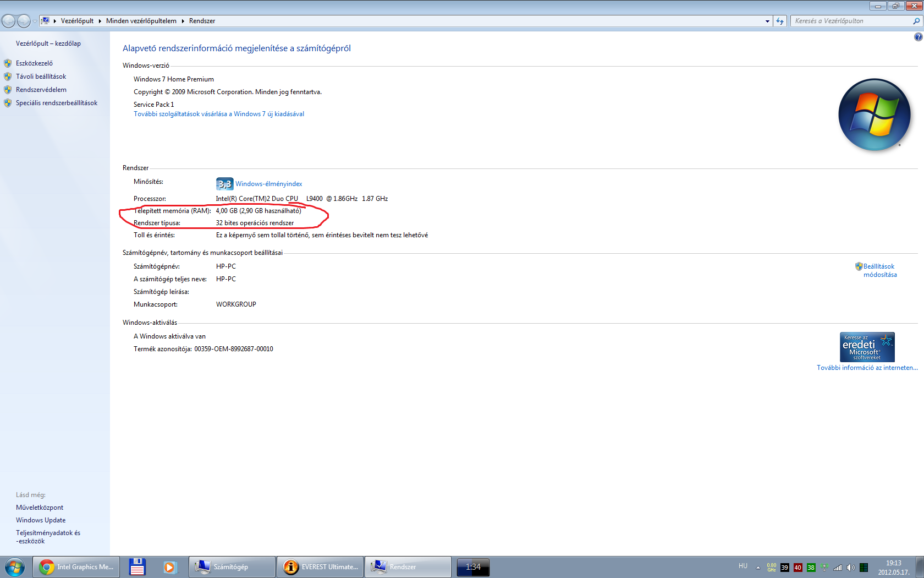
Task: Click the 0.80 GHz CPU frequency tray icon
Action: 772,568
